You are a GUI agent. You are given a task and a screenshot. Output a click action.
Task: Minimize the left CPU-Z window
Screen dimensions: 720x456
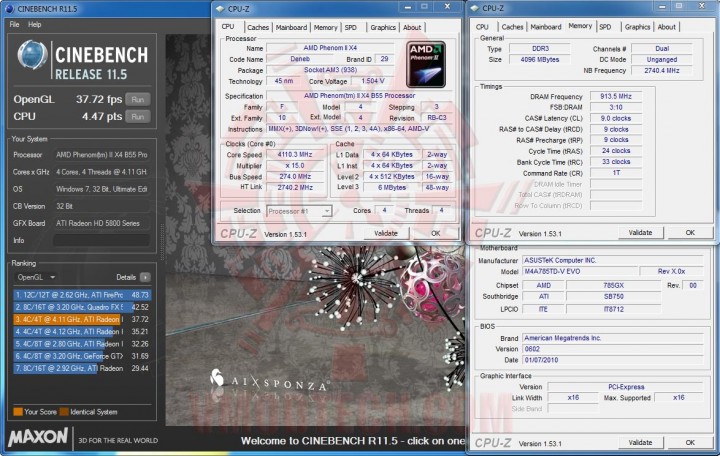pyautogui.click(x=408, y=6)
